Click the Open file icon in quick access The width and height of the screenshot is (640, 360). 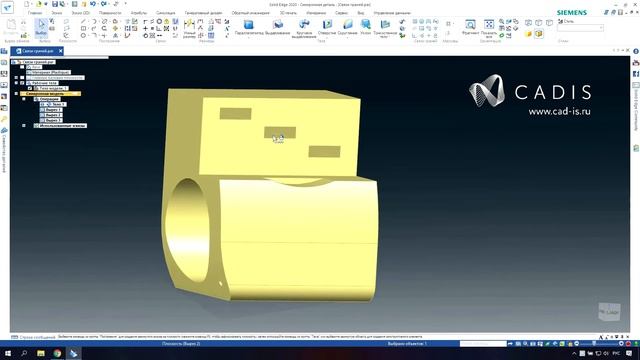click(x=39, y=4)
